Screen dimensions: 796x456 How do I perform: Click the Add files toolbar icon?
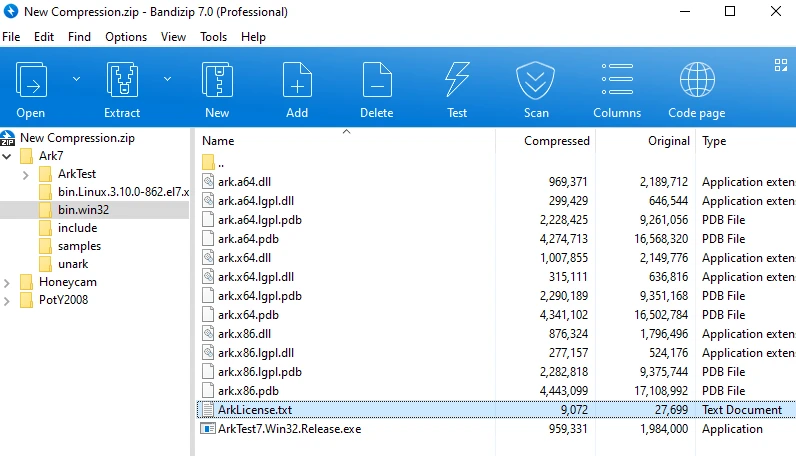pos(297,80)
